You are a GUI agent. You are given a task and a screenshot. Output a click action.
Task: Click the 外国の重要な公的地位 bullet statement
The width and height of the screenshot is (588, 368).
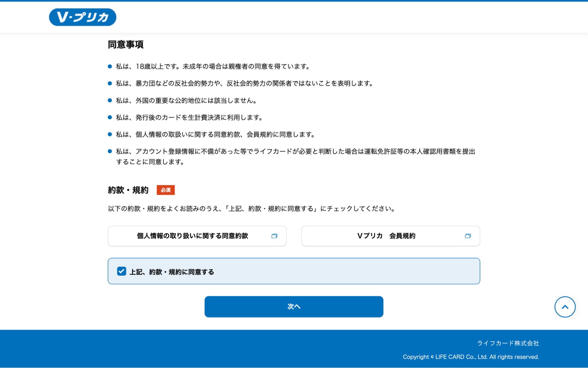[186, 101]
